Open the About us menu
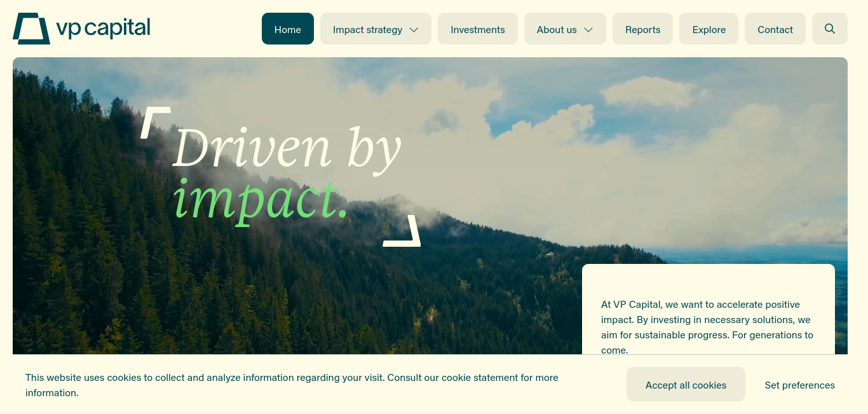Image resolution: width=868 pixels, height=414 pixels. click(565, 29)
